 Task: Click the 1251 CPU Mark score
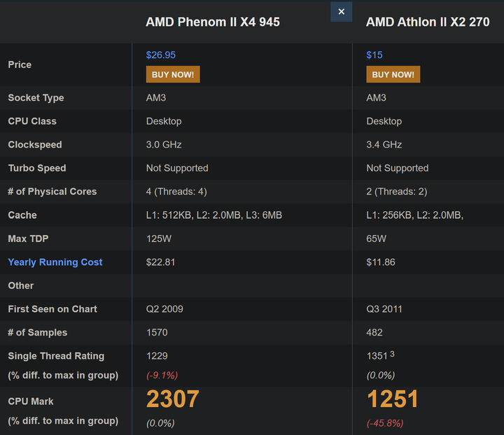pos(393,399)
